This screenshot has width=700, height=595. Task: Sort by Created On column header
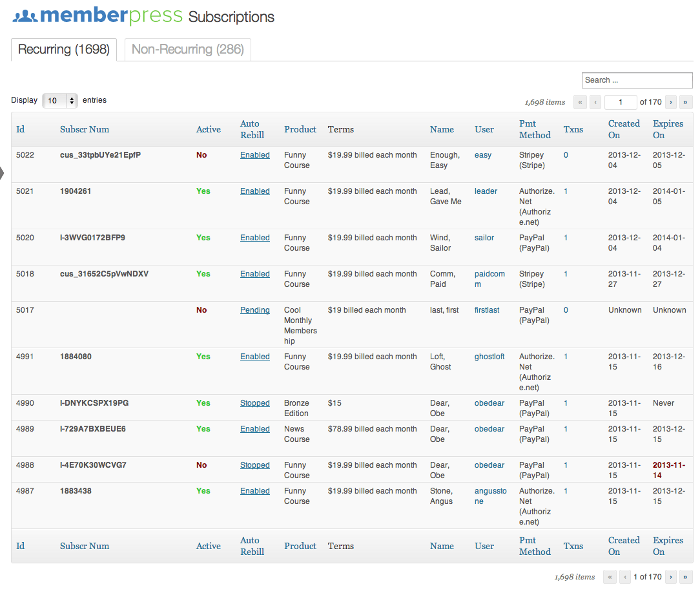coord(624,130)
